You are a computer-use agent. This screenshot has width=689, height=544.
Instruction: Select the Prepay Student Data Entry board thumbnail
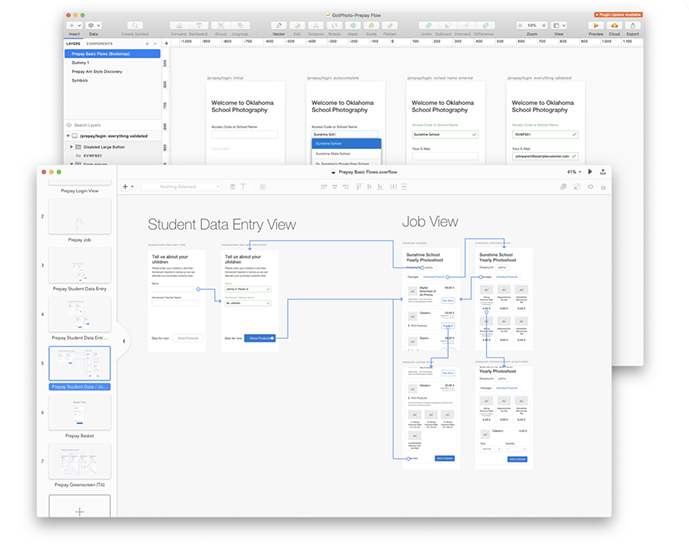coord(80,265)
